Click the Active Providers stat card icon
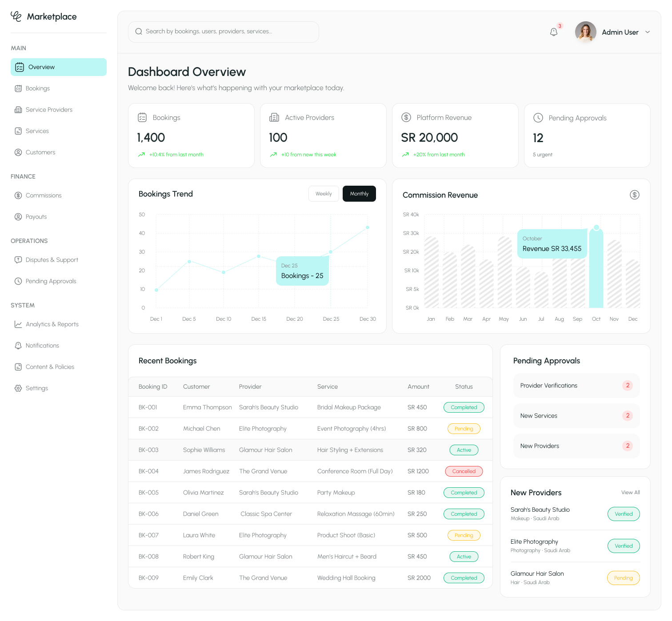Image resolution: width=672 pixels, height=621 pixels. 274,117
